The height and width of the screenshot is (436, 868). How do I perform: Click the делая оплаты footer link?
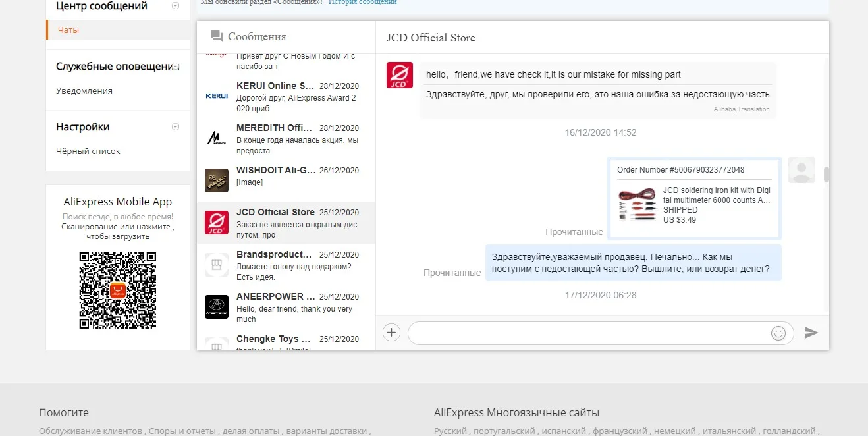pyautogui.click(x=250, y=431)
